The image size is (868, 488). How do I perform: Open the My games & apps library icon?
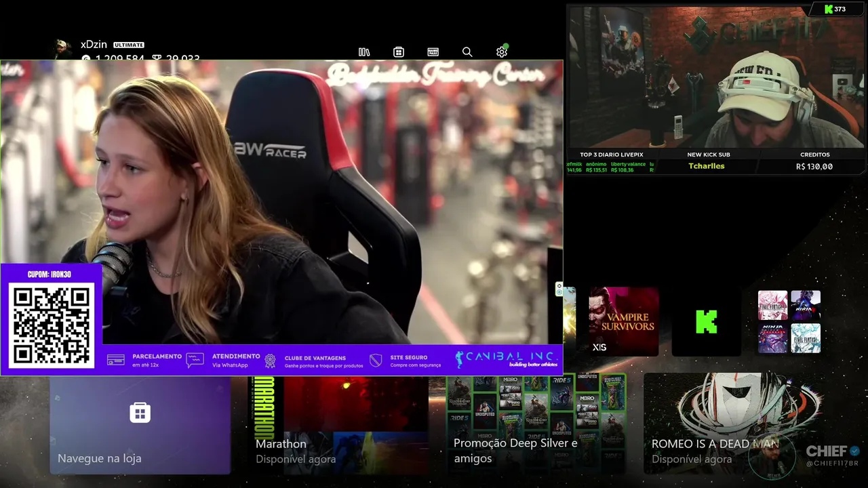click(x=364, y=52)
